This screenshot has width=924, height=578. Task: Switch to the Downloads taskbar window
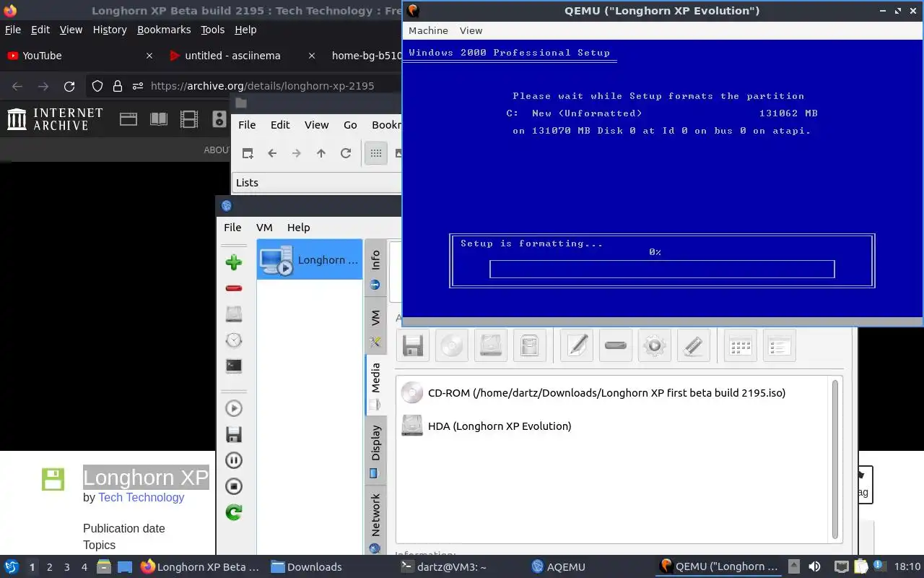[307, 567]
